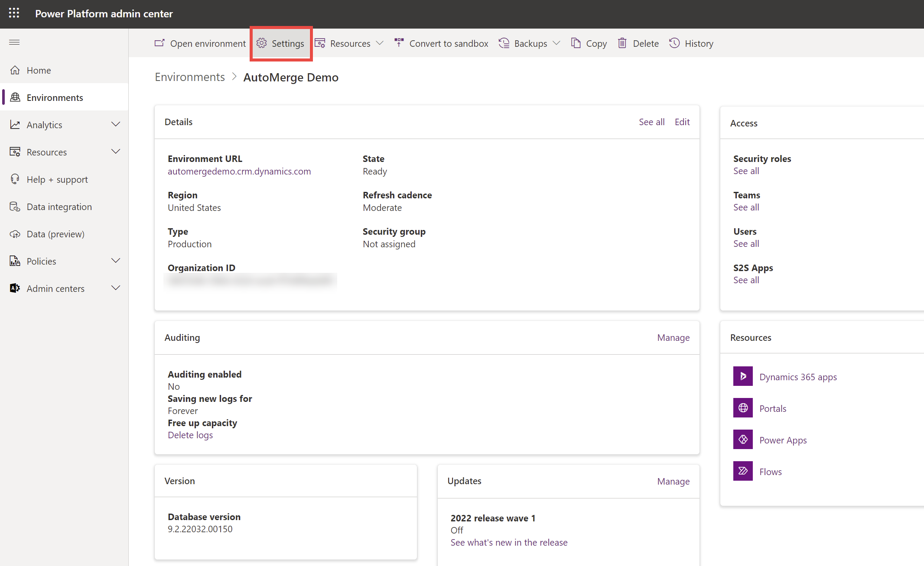Open See what's new in the release
This screenshot has height=566, width=924.
pyautogui.click(x=509, y=542)
